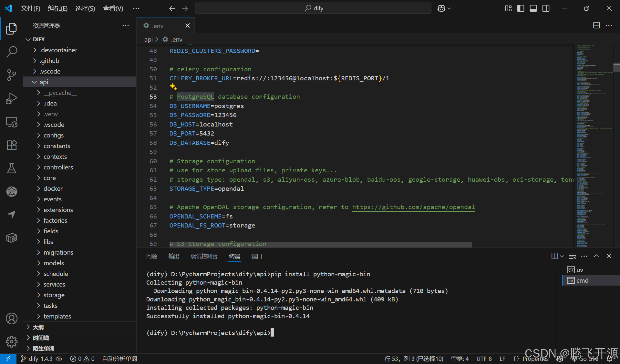Click the dify command center search box
The height and width of the screenshot is (364, 620).
pyautogui.click(x=313, y=8)
